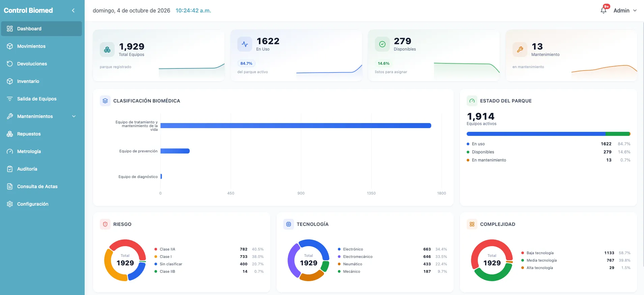Click the tratamiento y mantenimiento de la vida bar
The height and width of the screenshot is (295, 644).
[x=296, y=125]
